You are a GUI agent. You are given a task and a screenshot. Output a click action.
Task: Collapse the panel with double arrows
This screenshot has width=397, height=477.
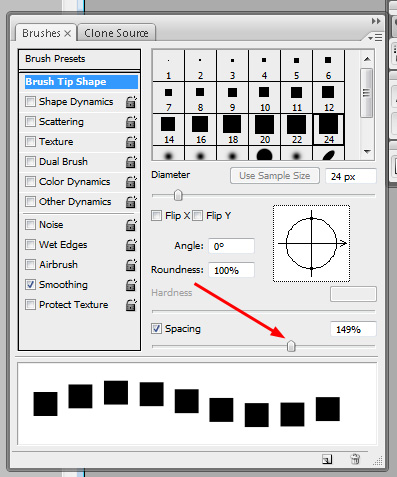pyautogui.click(x=376, y=21)
